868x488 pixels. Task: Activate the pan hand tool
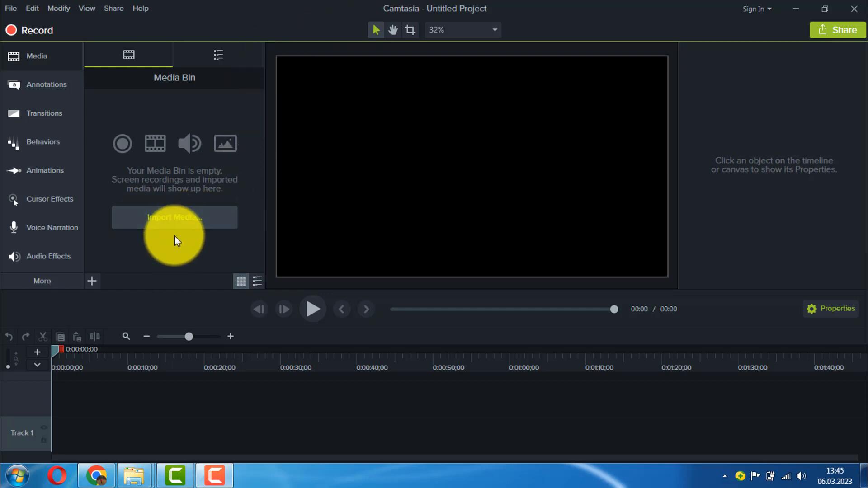tap(393, 30)
